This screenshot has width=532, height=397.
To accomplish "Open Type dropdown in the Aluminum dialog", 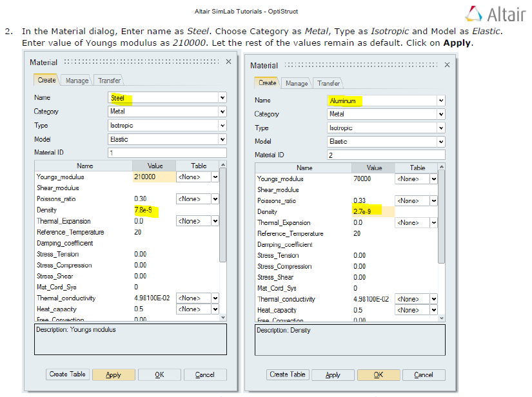I will (440, 128).
